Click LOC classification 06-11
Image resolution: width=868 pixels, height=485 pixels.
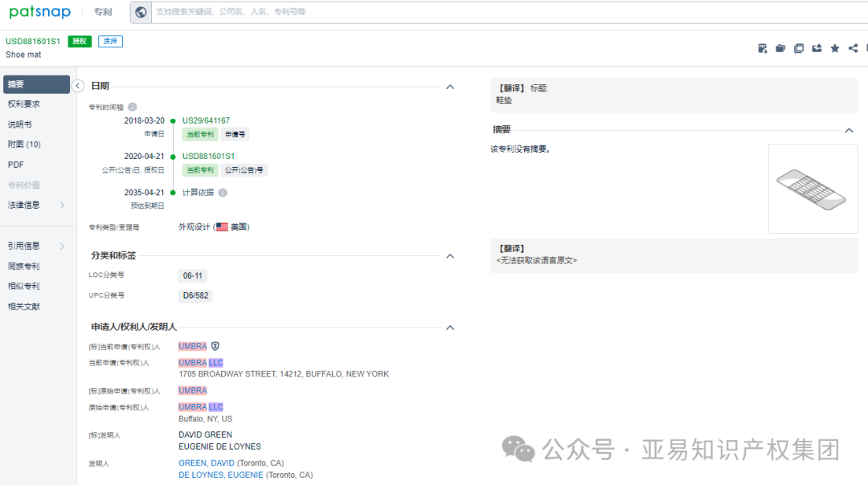pos(193,275)
